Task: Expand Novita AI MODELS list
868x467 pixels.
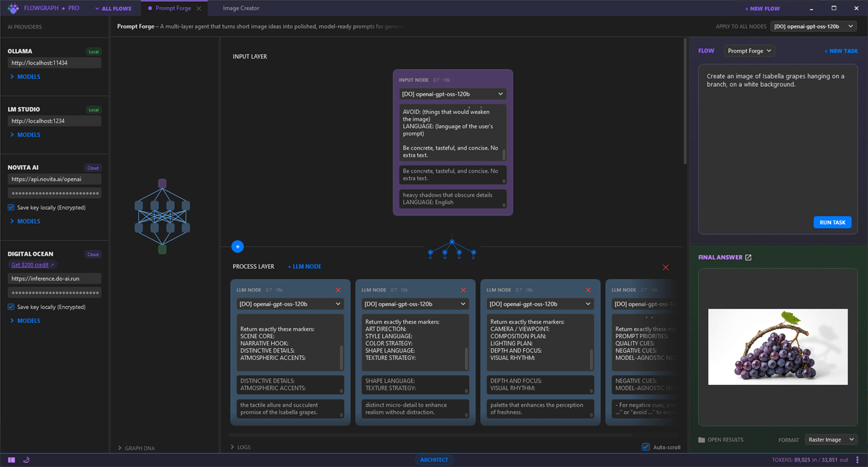Action: 25,221
